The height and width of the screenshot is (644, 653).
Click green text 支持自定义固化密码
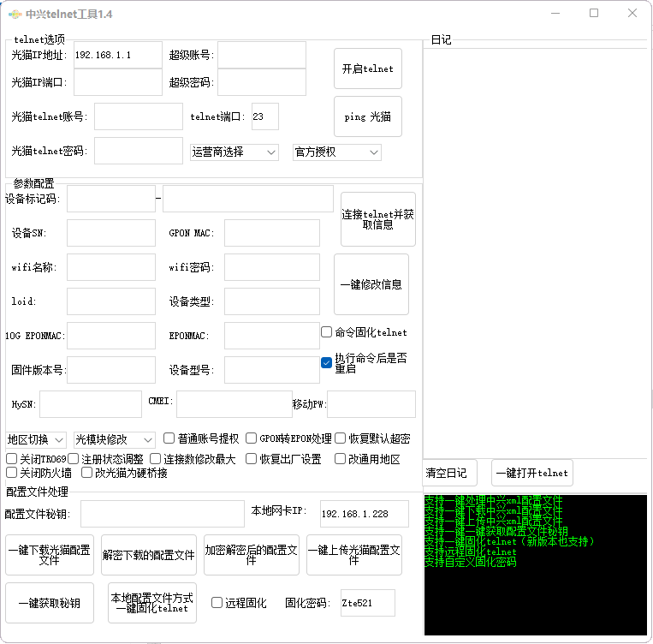470,562
